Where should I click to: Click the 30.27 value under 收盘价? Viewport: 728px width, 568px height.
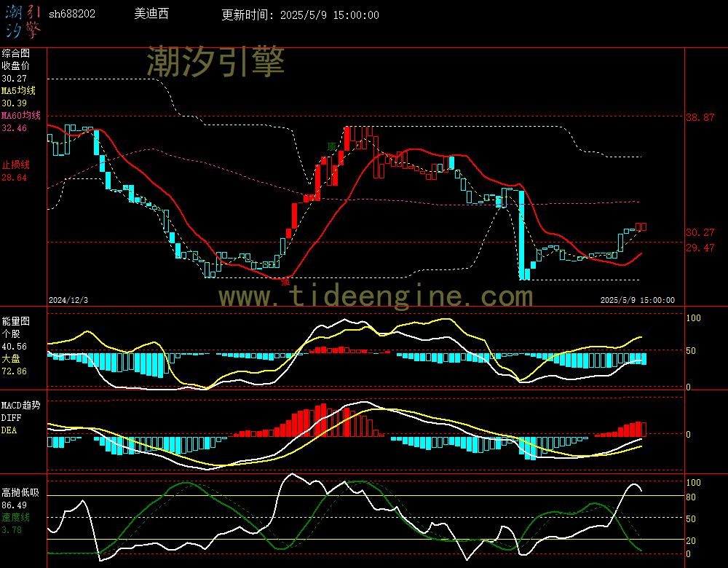tap(15, 79)
